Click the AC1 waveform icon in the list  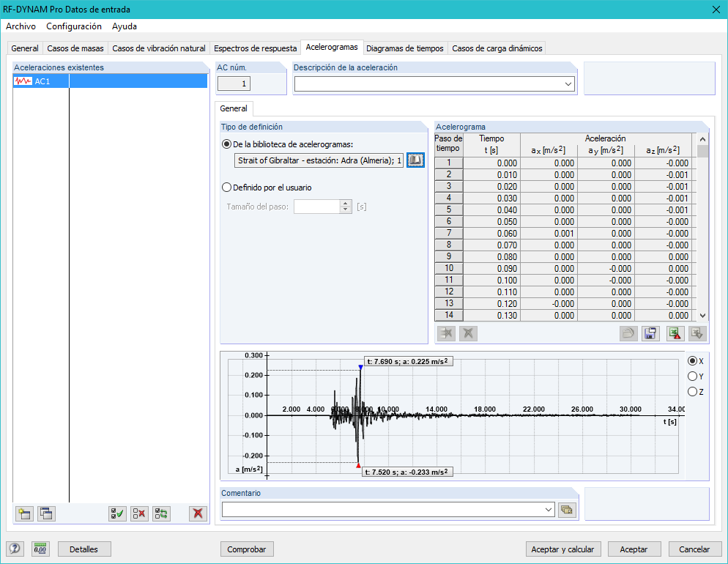[23, 81]
